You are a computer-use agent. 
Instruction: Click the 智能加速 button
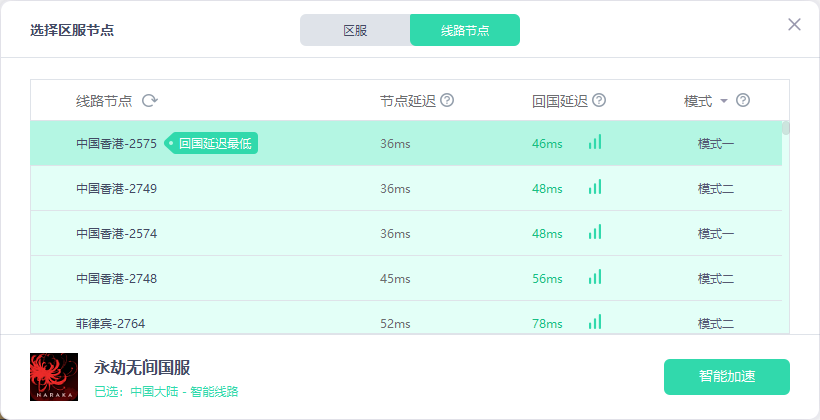(726, 377)
